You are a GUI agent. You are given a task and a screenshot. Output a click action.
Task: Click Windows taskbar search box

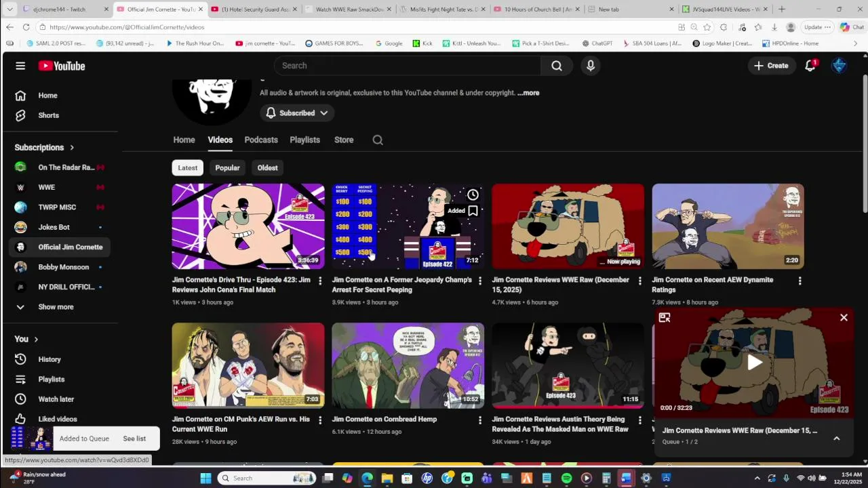point(268,478)
